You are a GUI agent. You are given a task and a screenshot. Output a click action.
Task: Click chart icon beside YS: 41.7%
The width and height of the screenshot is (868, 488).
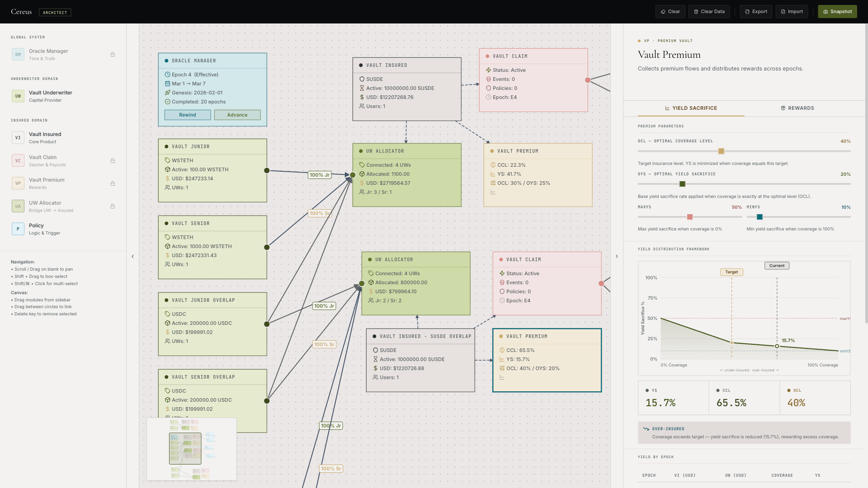493,174
